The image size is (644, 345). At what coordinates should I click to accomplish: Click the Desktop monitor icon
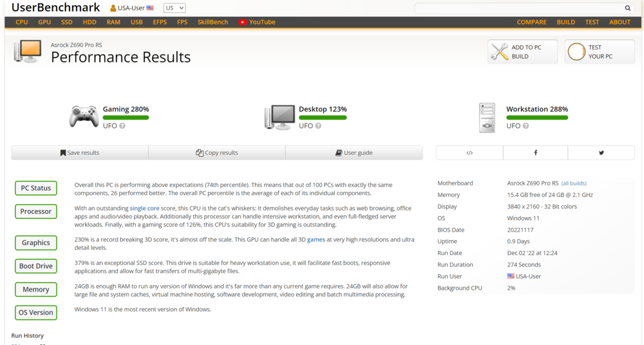tap(279, 117)
